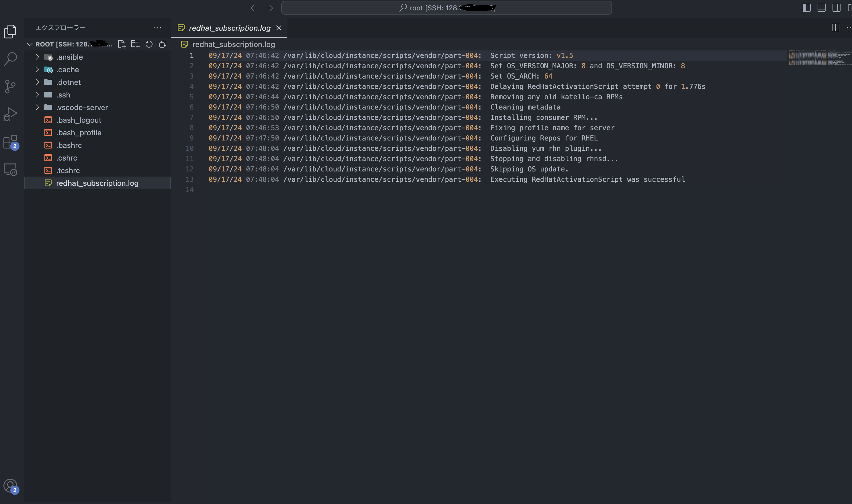Viewport: 852px width, 504px height.
Task: Toggle the primary side bar visibility
Action: (806, 8)
